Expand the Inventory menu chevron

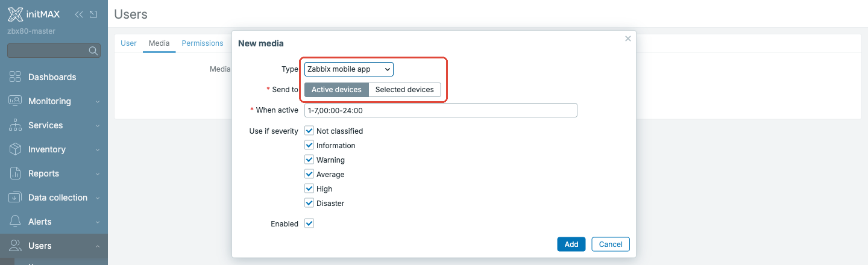pyautogui.click(x=98, y=149)
